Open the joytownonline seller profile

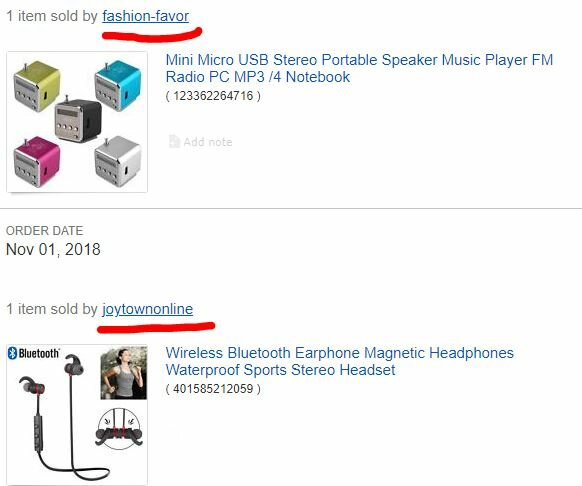coord(148,309)
